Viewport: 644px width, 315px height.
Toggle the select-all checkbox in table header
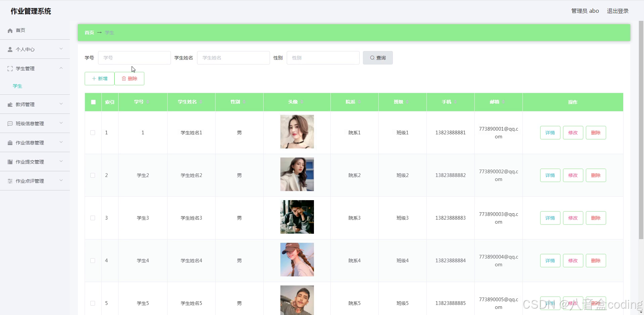[x=93, y=102]
